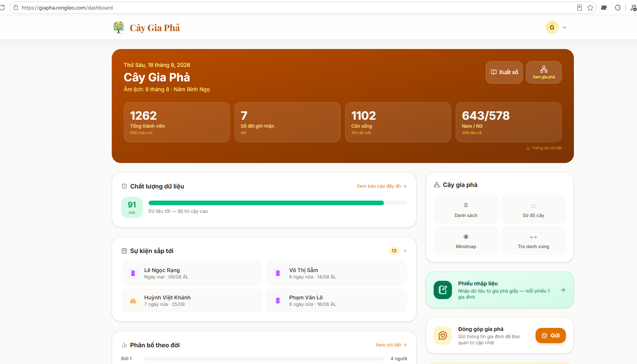This screenshot has height=364, width=637.
Task: Click the shield icon beside Chất lượng dữ liệu
Action: click(124, 186)
